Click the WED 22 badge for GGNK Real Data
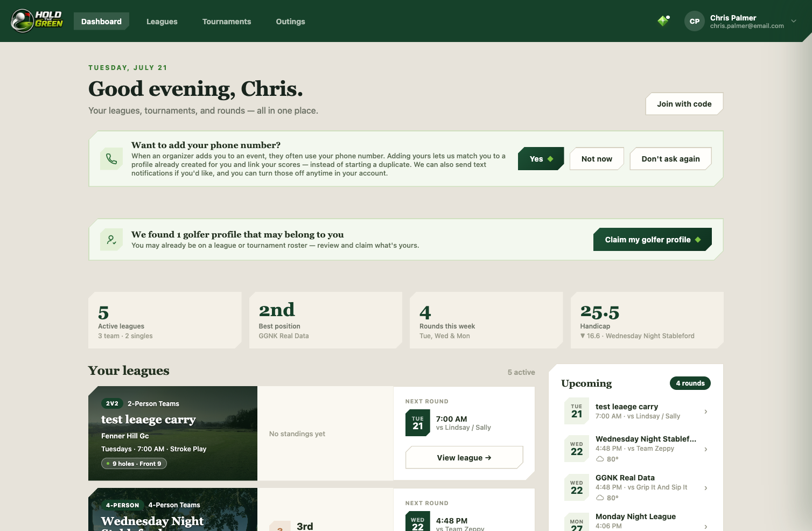Screen dimensions: 812x531 [577, 487]
